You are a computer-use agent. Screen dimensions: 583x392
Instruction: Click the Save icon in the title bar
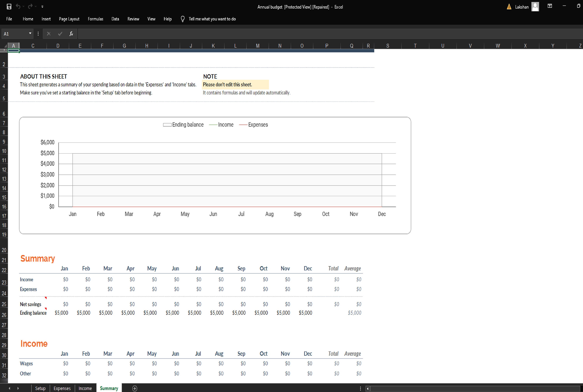tap(9, 6)
